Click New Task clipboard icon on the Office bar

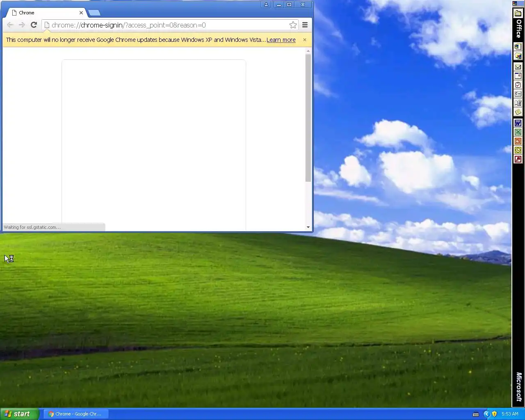[518, 85]
